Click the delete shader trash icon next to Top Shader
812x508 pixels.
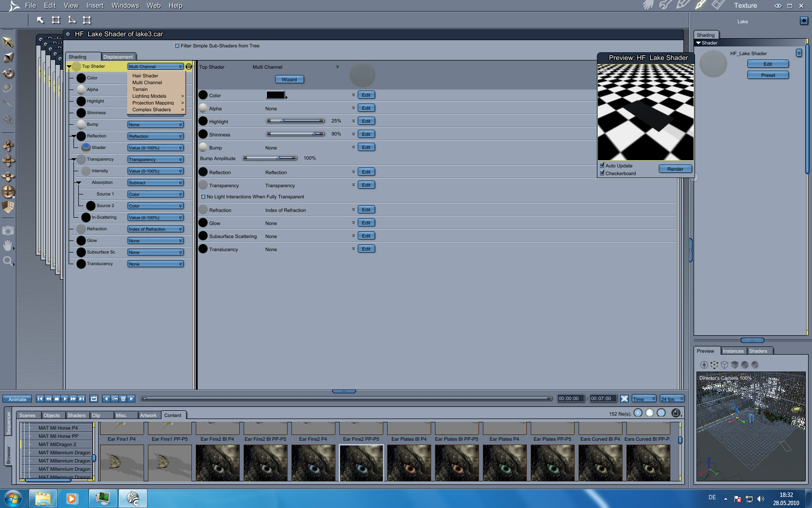[x=188, y=66]
